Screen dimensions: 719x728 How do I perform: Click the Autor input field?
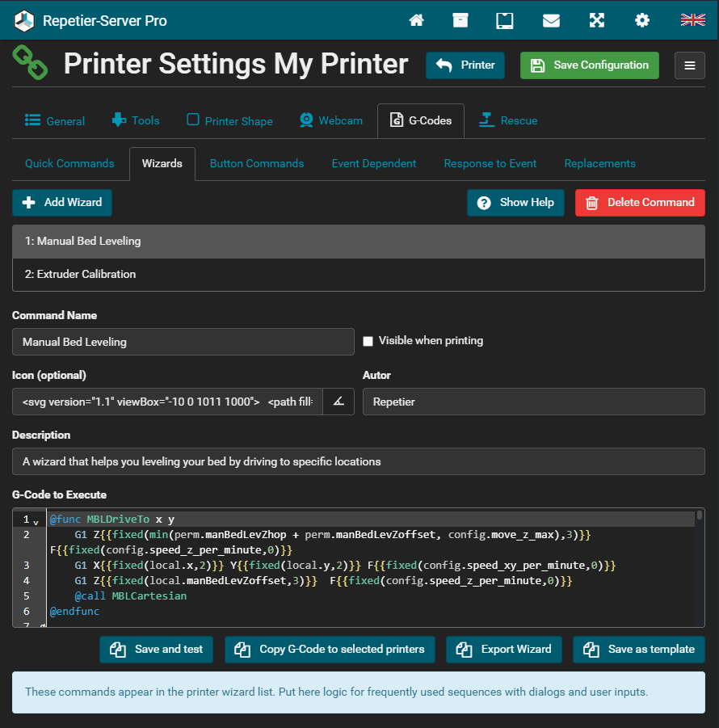pos(534,402)
